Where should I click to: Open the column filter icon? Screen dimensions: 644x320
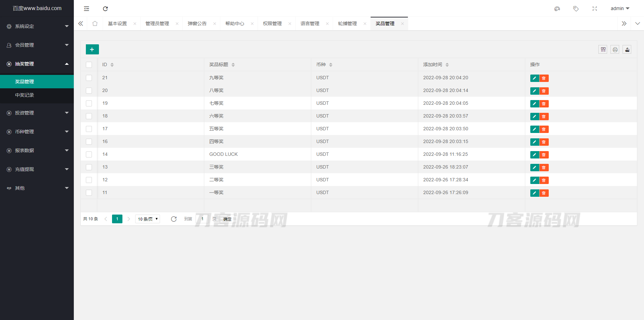pyautogui.click(x=603, y=50)
